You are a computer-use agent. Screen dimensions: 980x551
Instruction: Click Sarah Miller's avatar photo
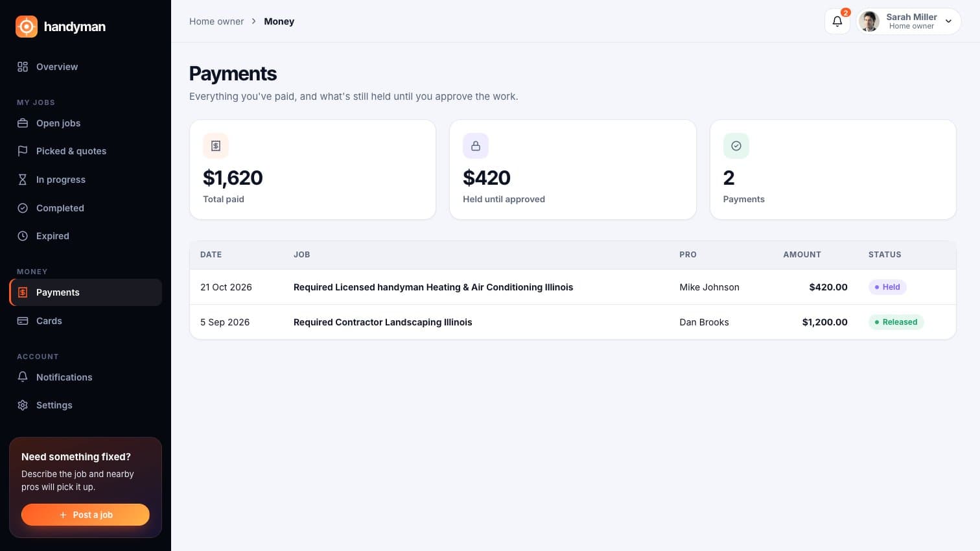pyautogui.click(x=869, y=21)
